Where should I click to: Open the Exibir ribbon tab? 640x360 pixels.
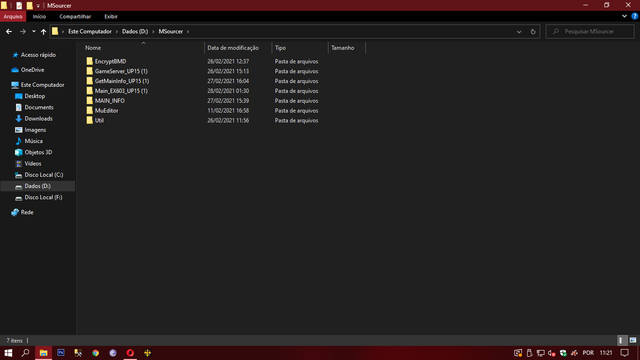(x=111, y=16)
